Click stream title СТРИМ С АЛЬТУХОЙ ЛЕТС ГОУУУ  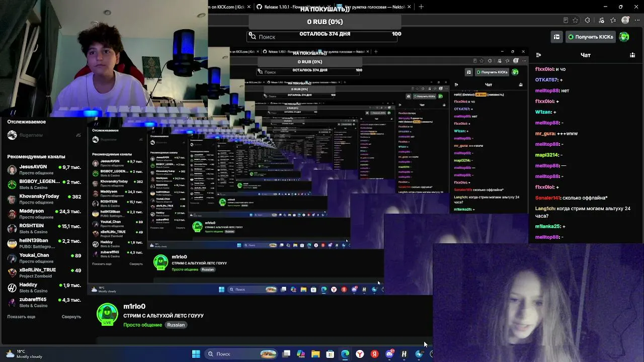coord(164,316)
